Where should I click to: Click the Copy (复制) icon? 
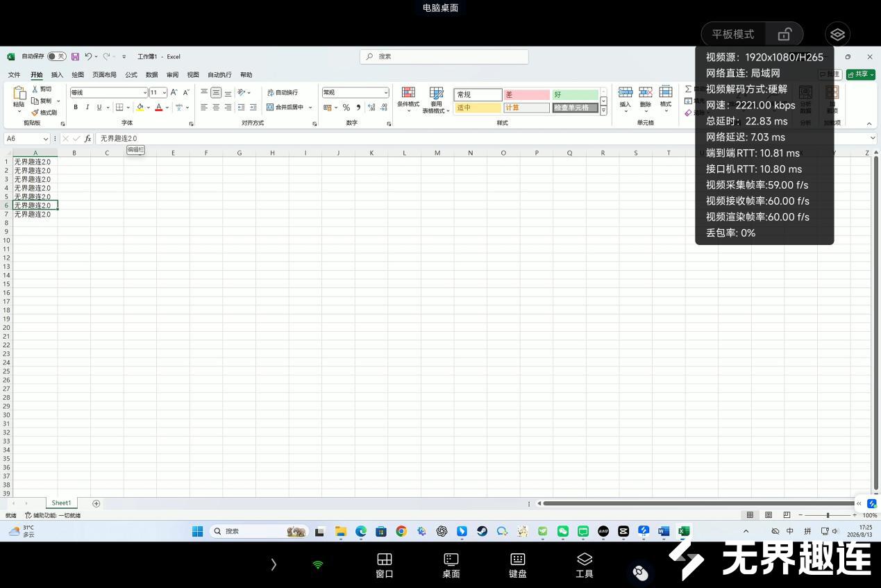35,101
